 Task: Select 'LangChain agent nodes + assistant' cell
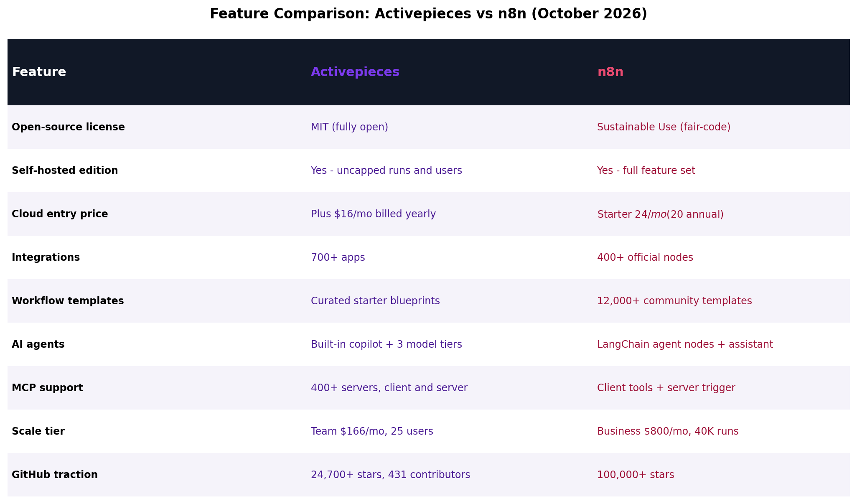685,344
